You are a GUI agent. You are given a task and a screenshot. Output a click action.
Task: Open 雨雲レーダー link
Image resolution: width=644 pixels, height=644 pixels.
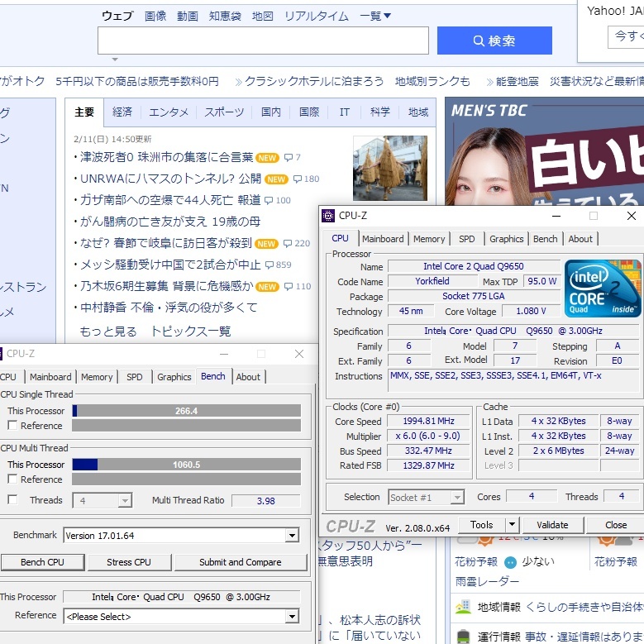pos(487,581)
